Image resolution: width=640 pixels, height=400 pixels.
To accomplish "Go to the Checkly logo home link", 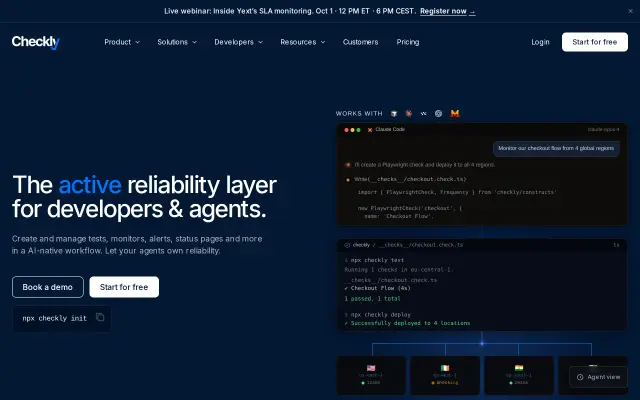I will [36, 42].
